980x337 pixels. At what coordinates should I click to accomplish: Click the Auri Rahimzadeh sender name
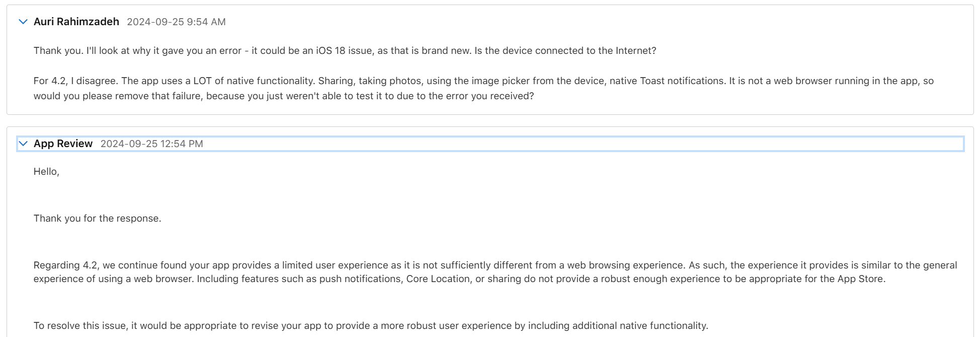click(76, 22)
